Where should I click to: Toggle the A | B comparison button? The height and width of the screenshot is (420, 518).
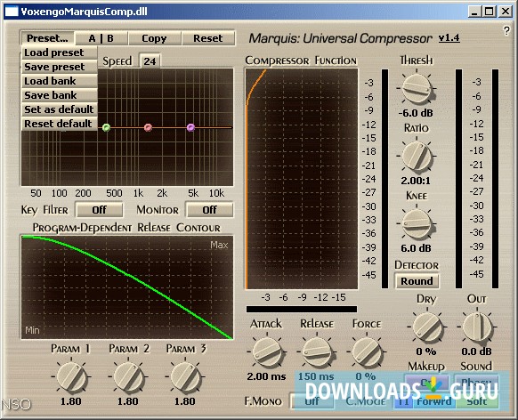[101, 38]
